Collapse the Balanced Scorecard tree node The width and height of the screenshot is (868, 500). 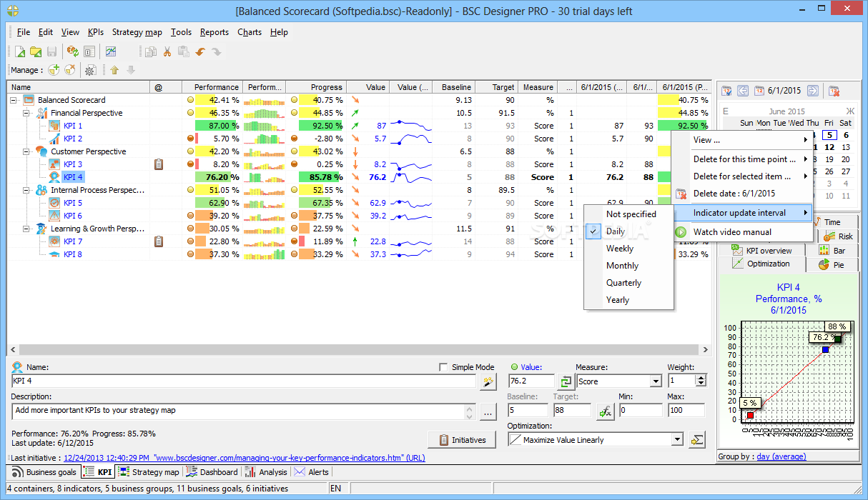pyautogui.click(x=14, y=100)
